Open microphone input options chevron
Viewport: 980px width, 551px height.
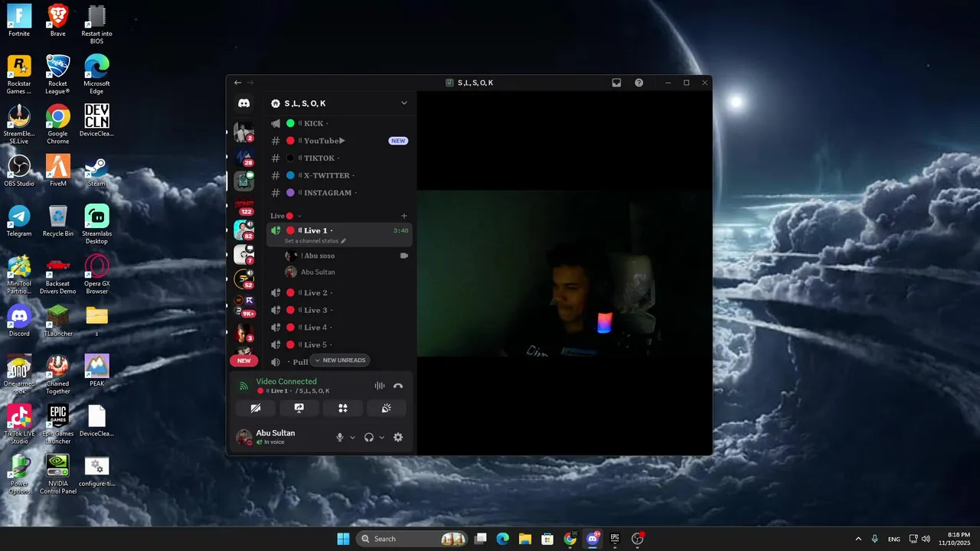pyautogui.click(x=352, y=438)
